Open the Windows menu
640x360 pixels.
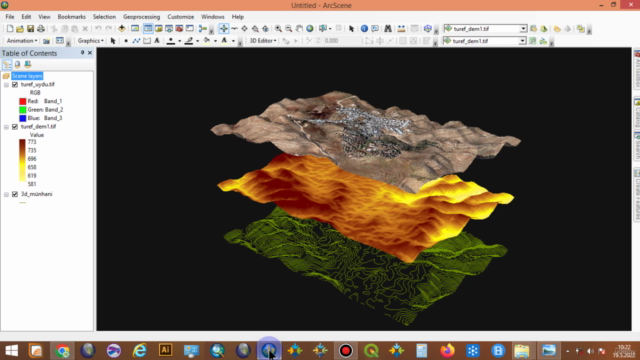(x=213, y=17)
